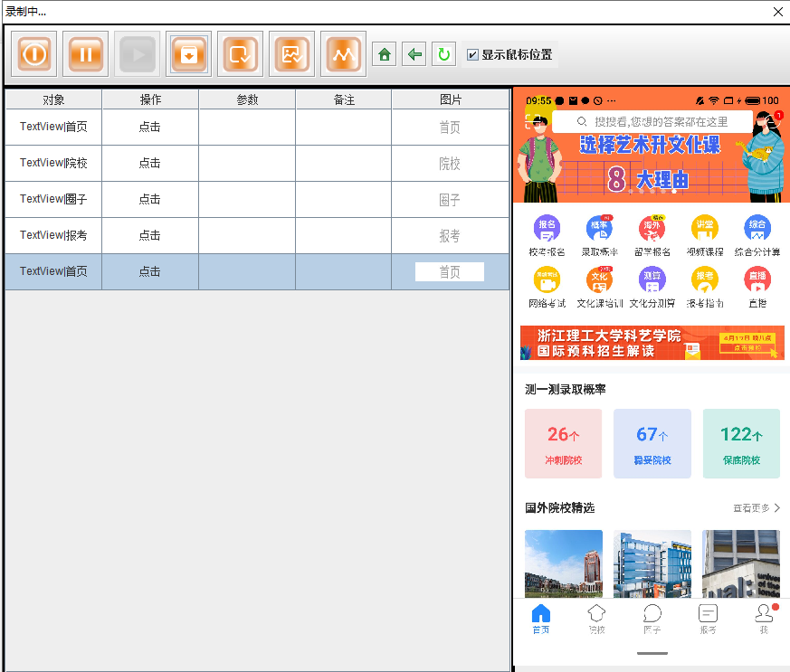The height and width of the screenshot is (672, 790).
Task: Click the loop action toolbar icon
Action: click(240, 53)
